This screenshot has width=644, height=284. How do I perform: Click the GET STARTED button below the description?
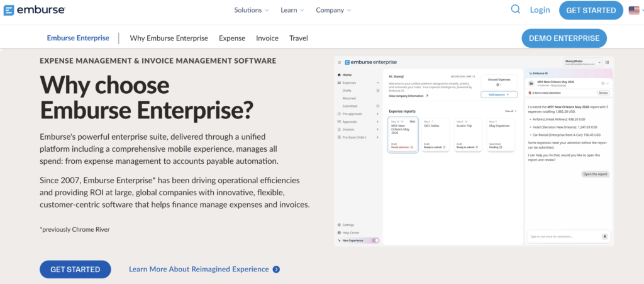coord(75,270)
